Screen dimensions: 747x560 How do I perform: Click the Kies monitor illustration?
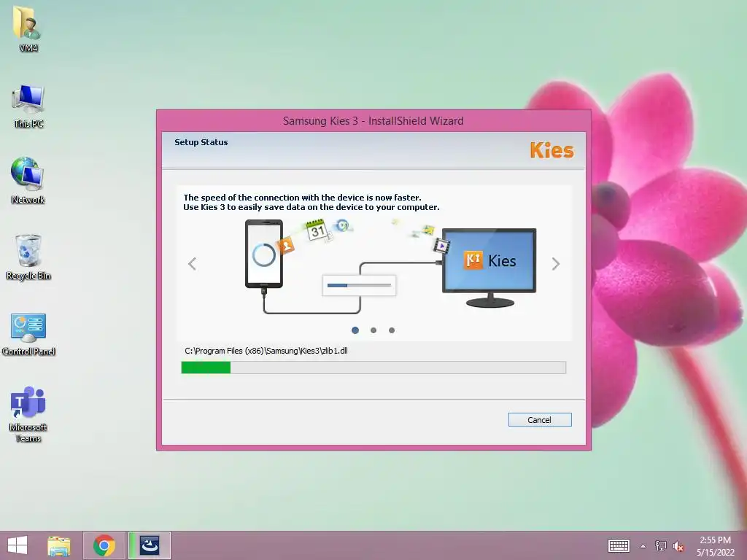[489, 268]
